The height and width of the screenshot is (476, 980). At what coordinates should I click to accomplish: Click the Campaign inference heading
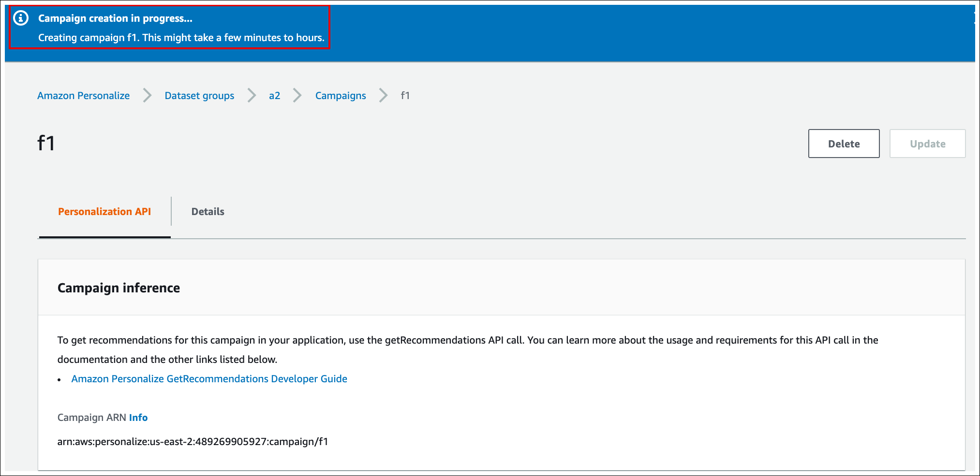(x=119, y=288)
